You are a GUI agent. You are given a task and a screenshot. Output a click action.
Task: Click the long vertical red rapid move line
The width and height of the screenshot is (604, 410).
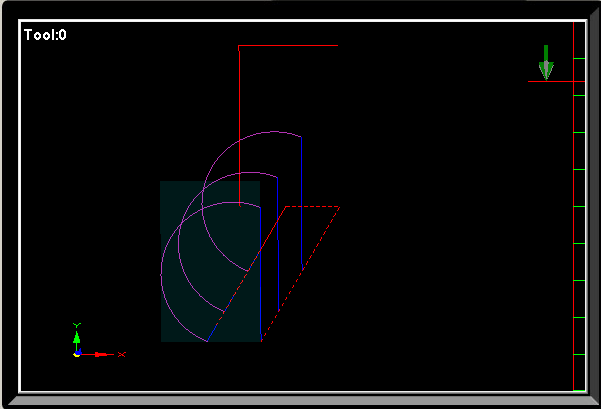coord(239,120)
